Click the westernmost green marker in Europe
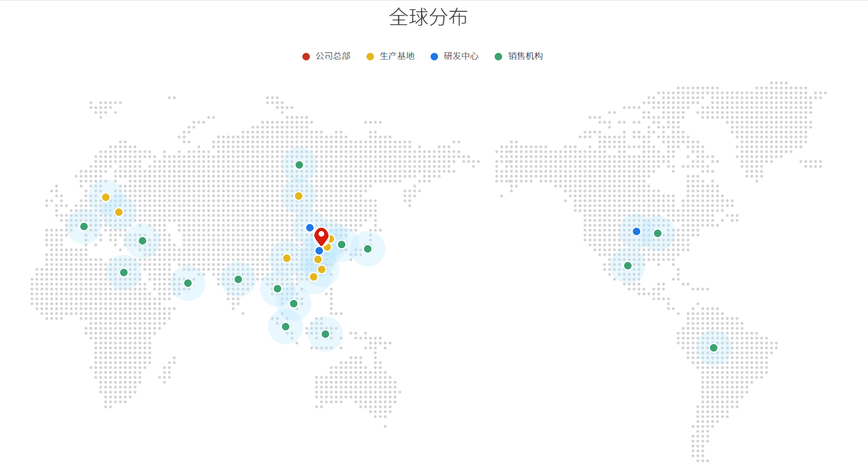868x471 pixels. [x=84, y=226]
